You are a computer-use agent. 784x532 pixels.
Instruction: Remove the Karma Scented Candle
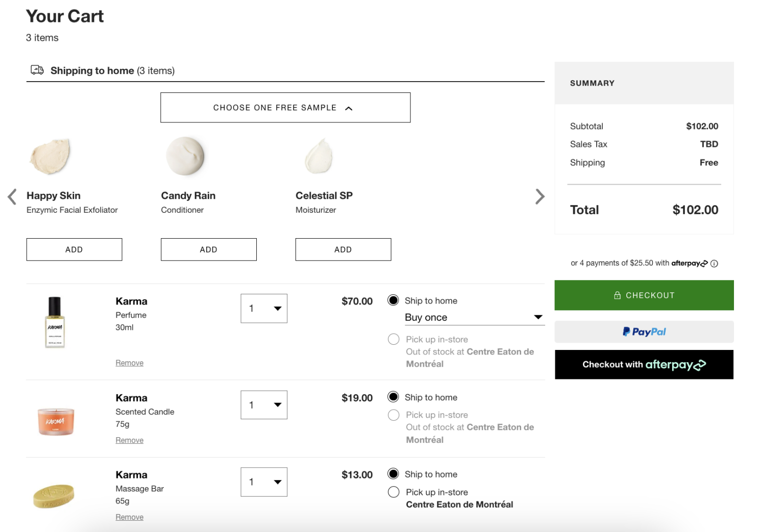point(129,440)
